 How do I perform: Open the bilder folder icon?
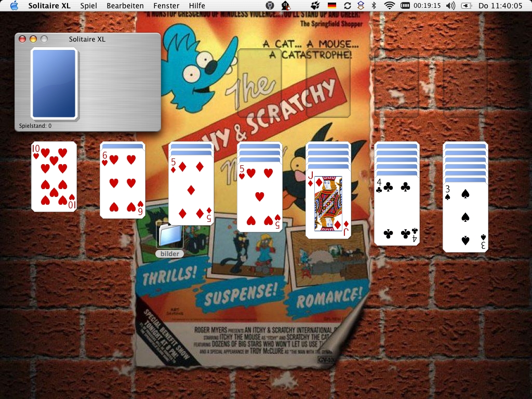170,235
